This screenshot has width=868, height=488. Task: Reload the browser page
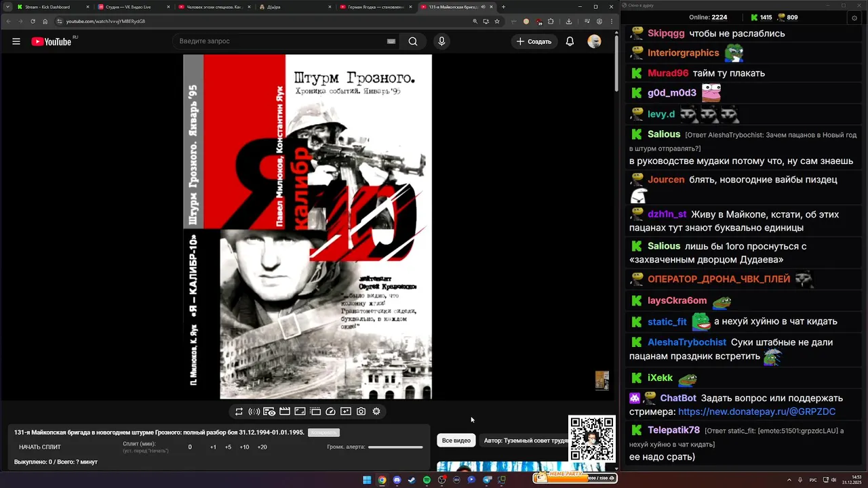tap(33, 21)
